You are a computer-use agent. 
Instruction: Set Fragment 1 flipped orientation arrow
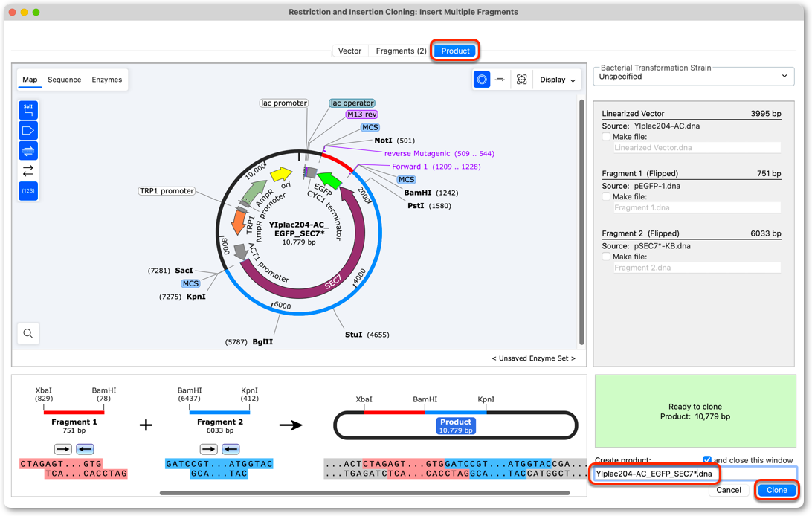pos(85,449)
